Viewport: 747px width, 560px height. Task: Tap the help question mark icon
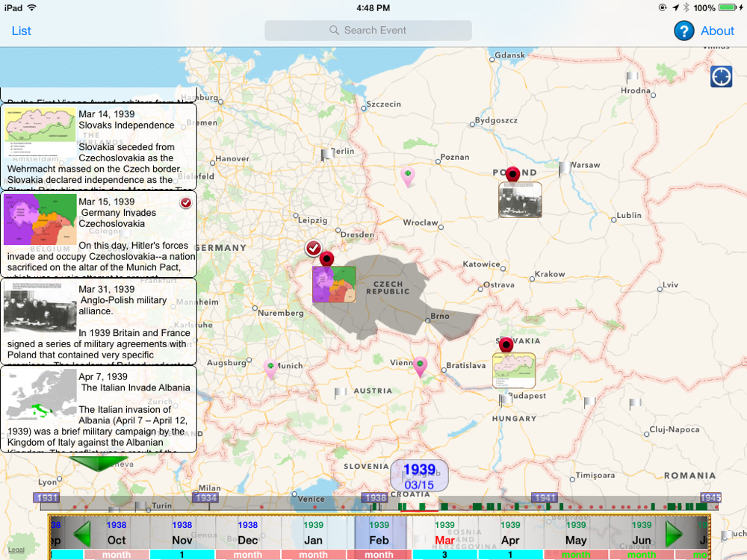(x=684, y=31)
